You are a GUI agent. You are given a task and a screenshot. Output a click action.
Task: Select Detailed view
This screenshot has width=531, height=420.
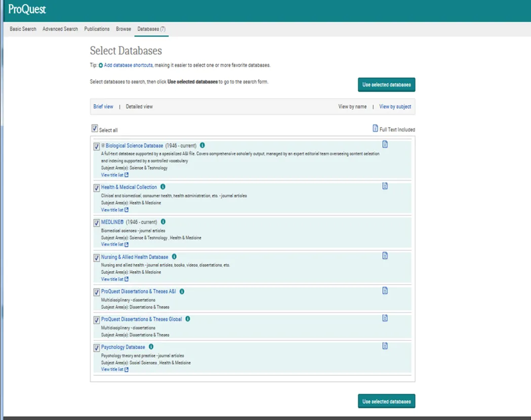[x=139, y=107]
